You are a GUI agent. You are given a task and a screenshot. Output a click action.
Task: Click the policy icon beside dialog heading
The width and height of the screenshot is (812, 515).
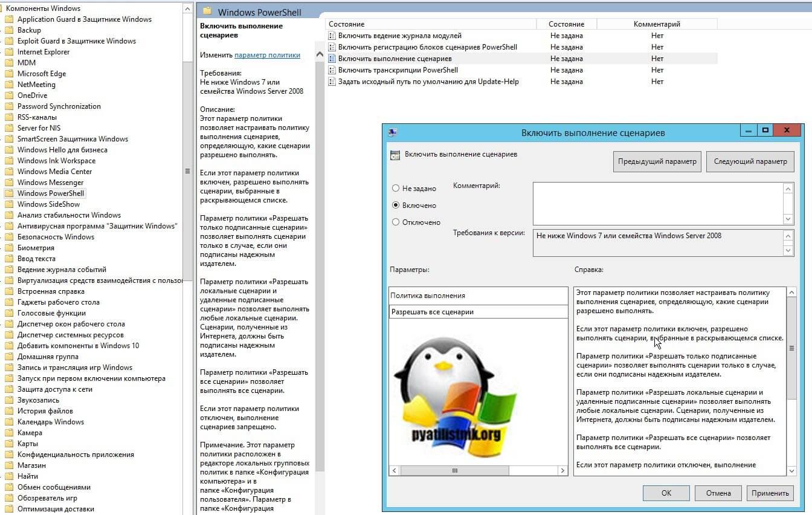pos(395,155)
